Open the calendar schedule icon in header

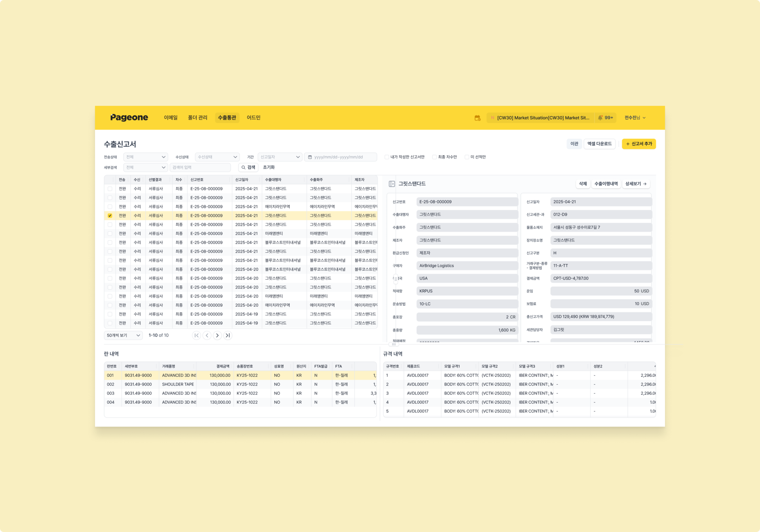(x=477, y=118)
